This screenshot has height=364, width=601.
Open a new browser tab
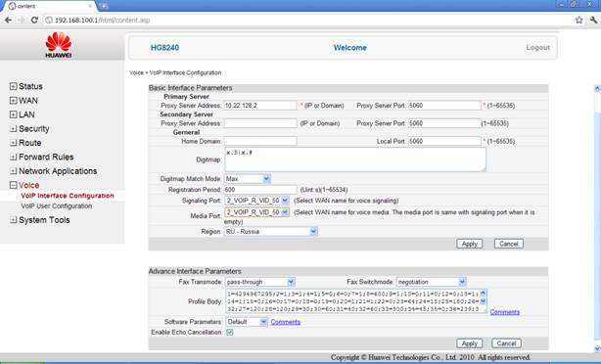[104, 6]
